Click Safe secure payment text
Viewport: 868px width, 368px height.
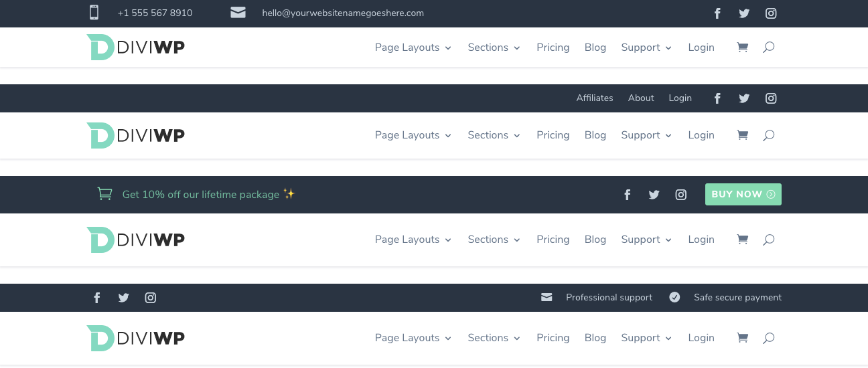point(737,297)
